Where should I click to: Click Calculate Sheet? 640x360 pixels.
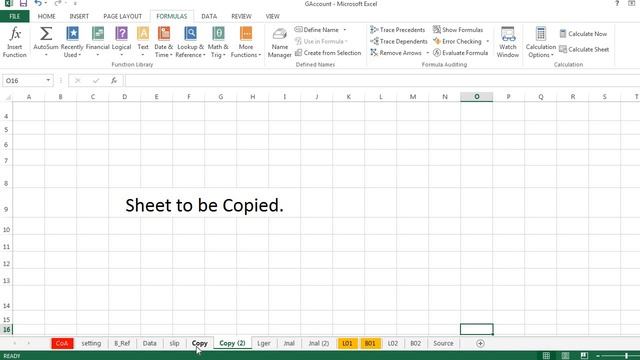pyautogui.click(x=584, y=49)
